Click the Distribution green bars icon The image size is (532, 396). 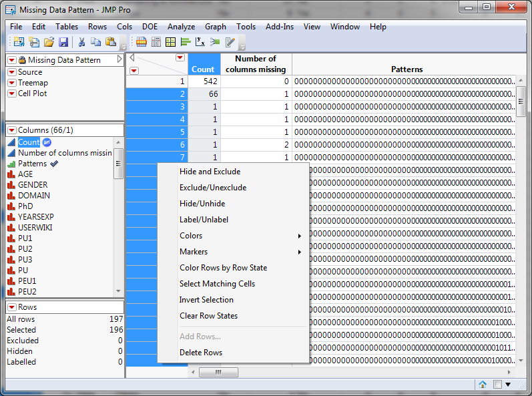pos(186,42)
